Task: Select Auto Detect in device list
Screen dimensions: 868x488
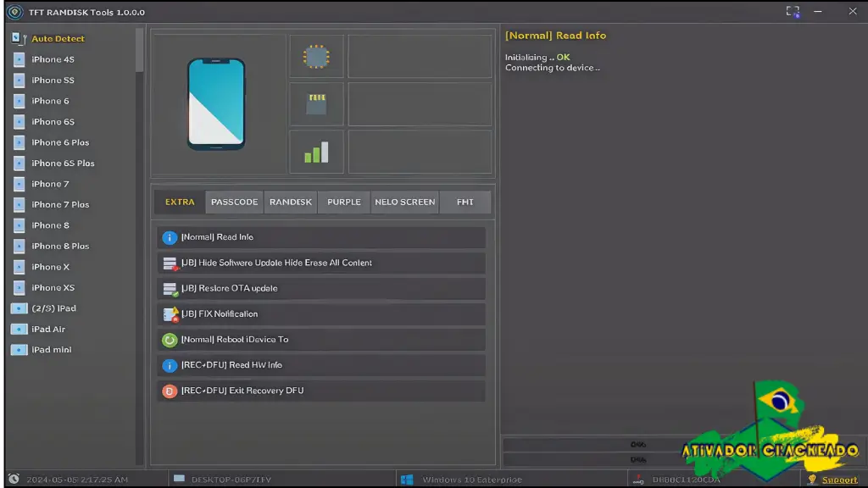Action: 58,39
